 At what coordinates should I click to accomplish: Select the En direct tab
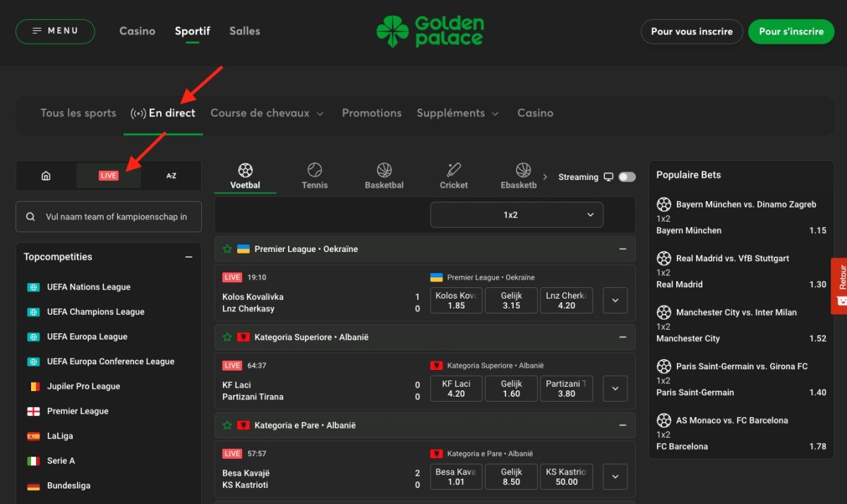click(163, 113)
